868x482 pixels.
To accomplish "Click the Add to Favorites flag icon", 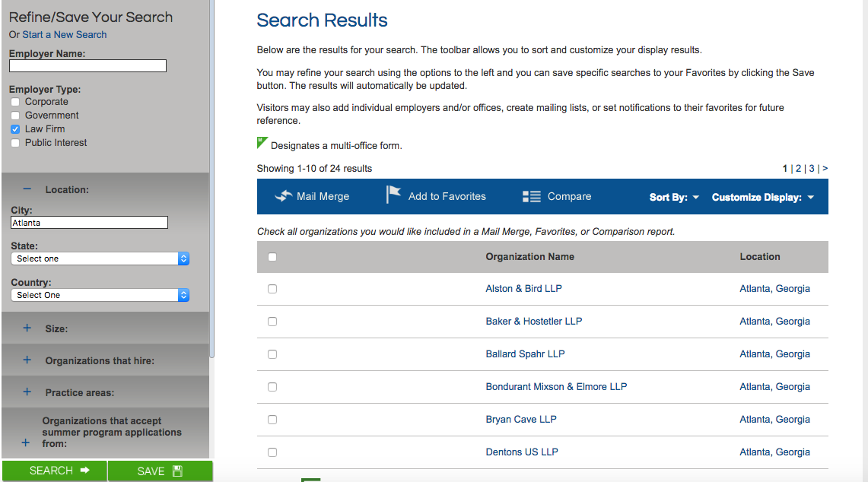I will click(393, 195).
